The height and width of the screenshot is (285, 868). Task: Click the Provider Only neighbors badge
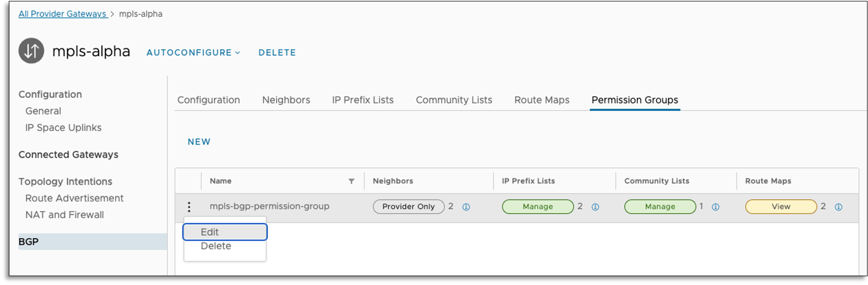click(408, 207)
